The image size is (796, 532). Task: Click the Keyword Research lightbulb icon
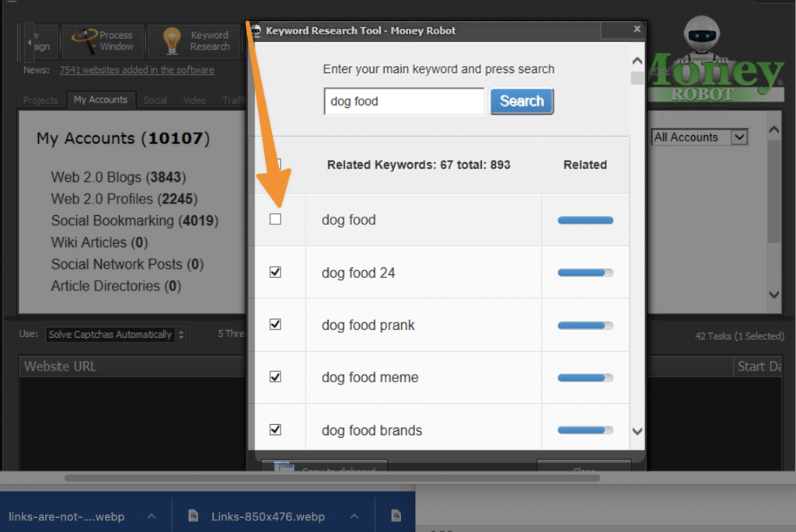pos(172,41)
